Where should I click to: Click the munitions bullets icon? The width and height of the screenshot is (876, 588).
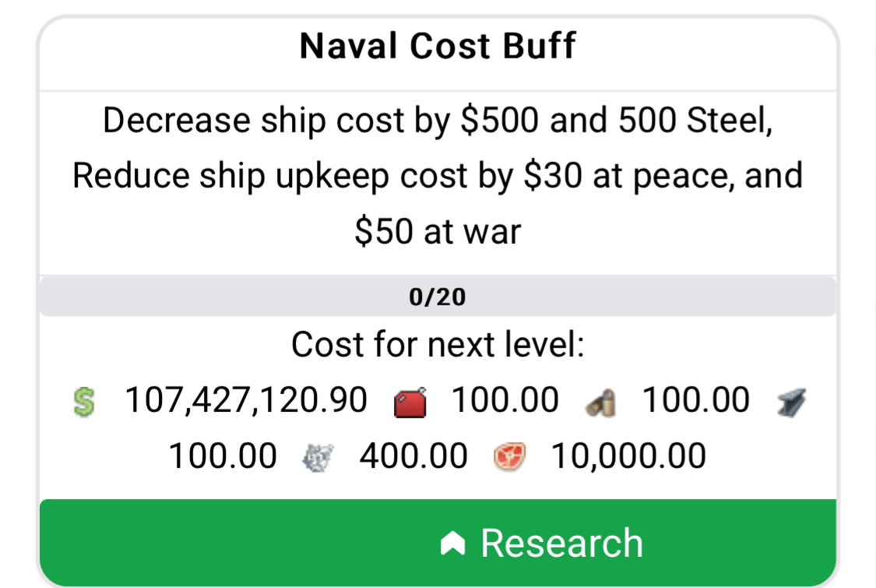pos(601,403)
